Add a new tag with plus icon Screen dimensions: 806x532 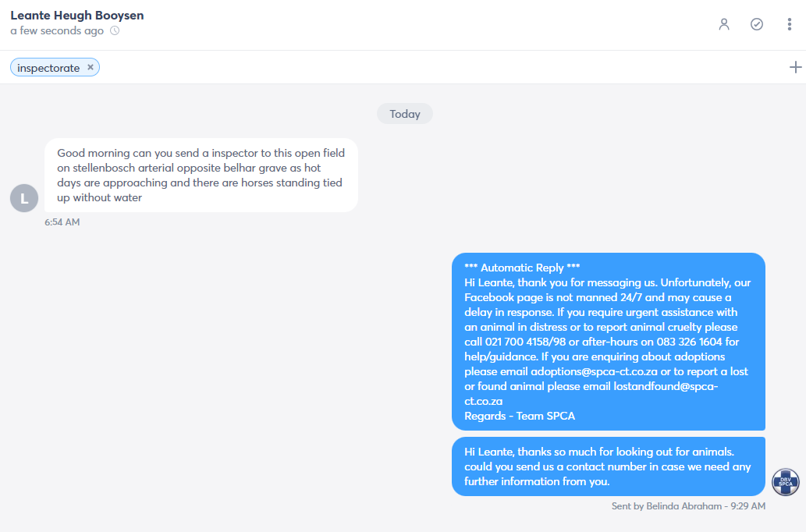point(795,67)
